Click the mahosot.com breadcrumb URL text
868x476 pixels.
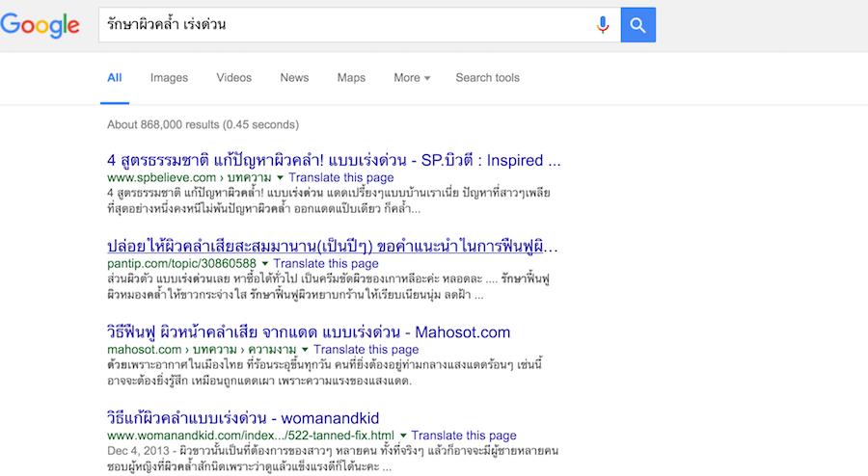point(202,350)
